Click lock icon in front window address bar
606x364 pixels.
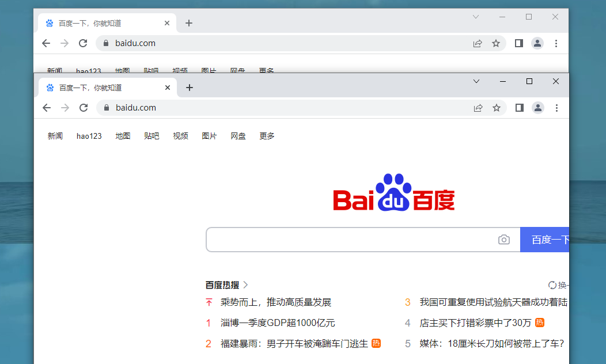tap(107, 108)
